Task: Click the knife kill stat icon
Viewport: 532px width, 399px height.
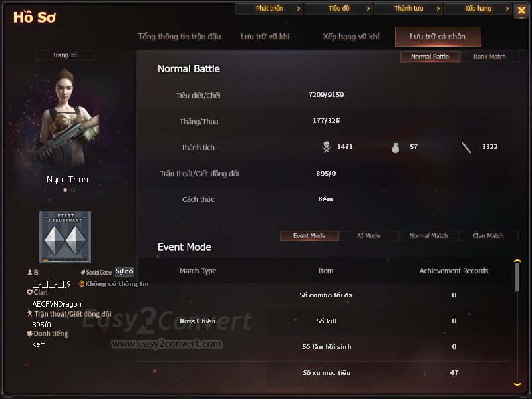Action: [x=467, y=148]
